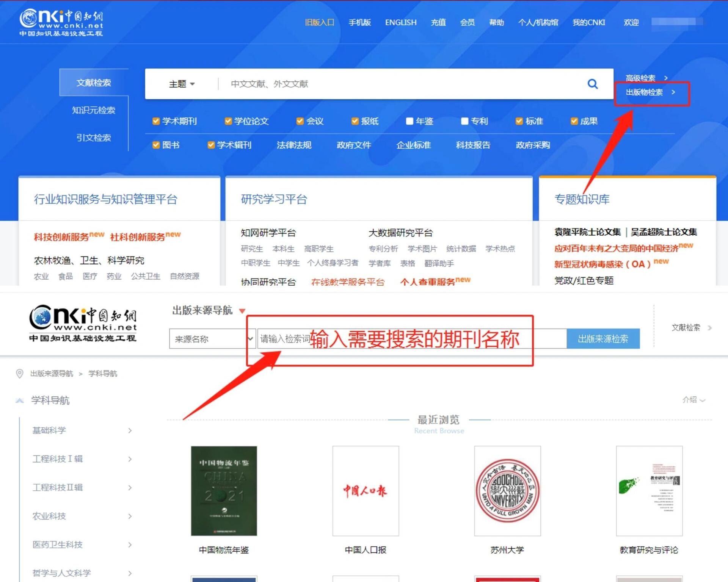Select the 知识元检索 tab
The width and height of the screenshot is (728, 582).
(94, 110)
